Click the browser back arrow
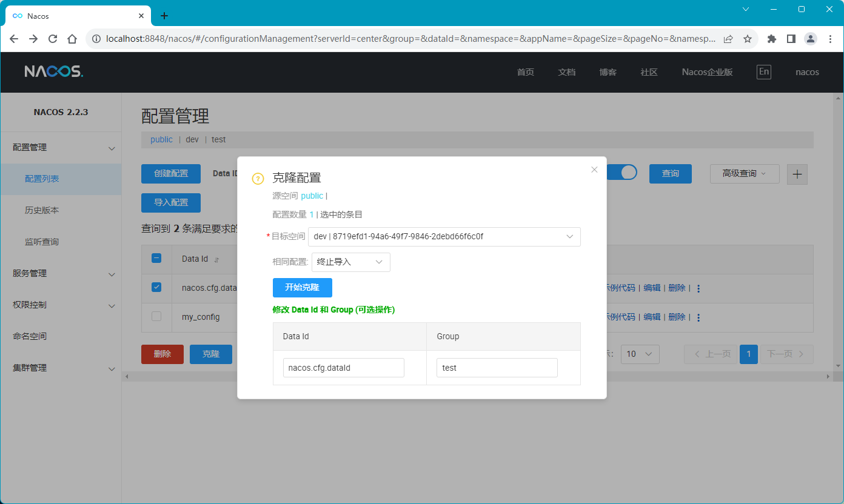 click(x=14, y=39)
